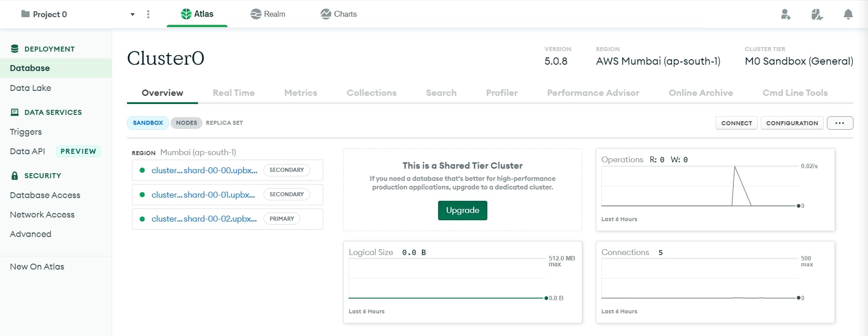
Task: Select the Real Time tab
Action: pyautogui.click(x=234, y=93)
